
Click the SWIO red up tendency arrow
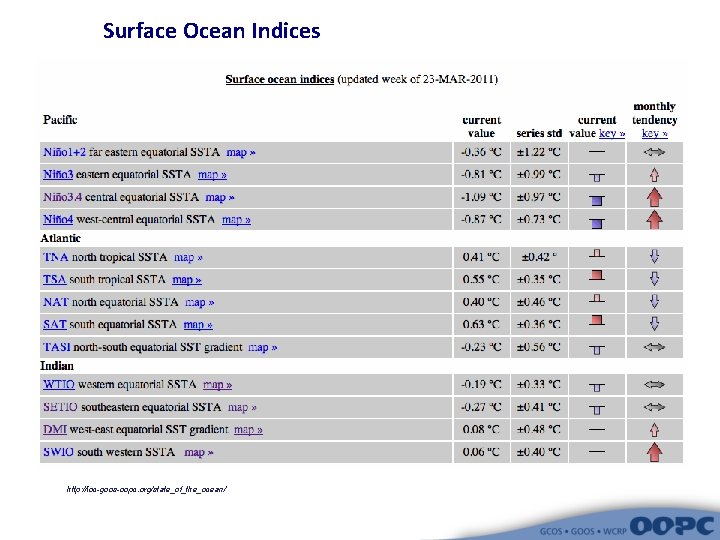654,452
